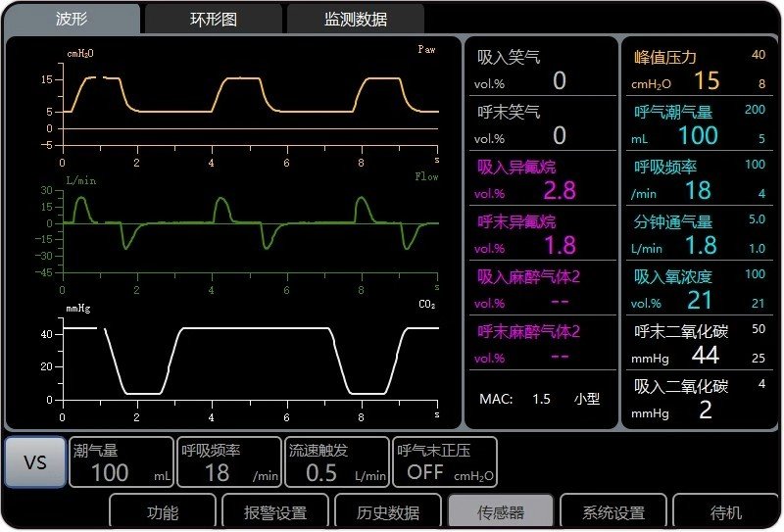This screenshot has height=532, width=784.
Task: Open the 功能 menu button
Action: tap(162, 512)
